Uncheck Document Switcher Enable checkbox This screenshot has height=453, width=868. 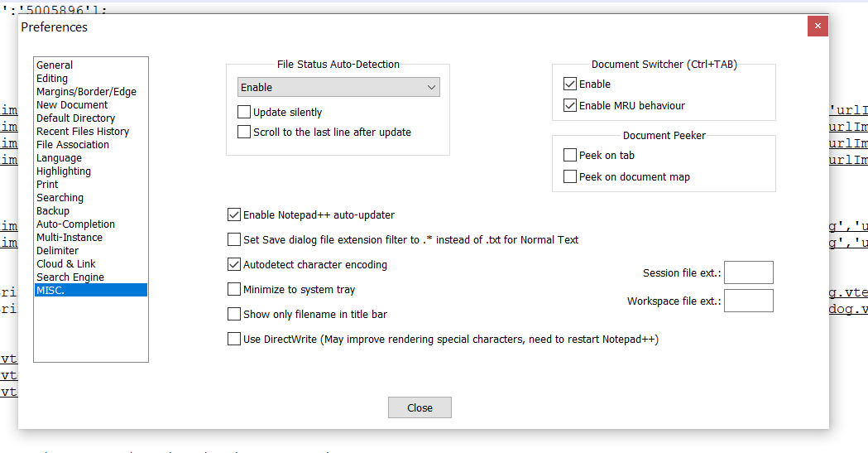(x=569, y=84)
